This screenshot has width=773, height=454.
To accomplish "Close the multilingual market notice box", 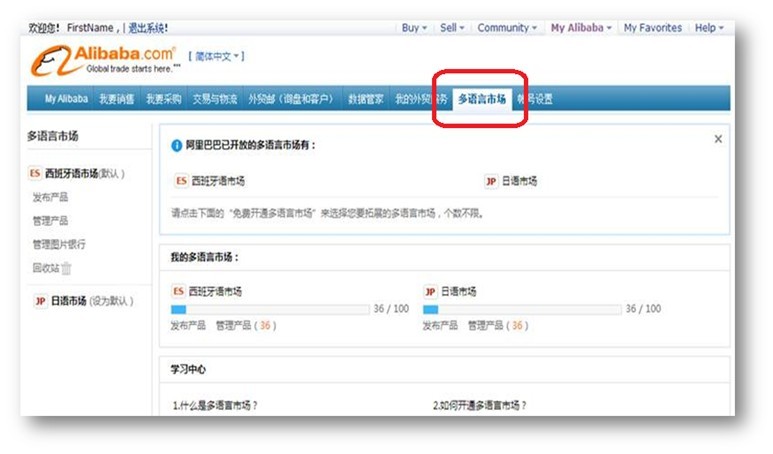I will pos(718,139).
